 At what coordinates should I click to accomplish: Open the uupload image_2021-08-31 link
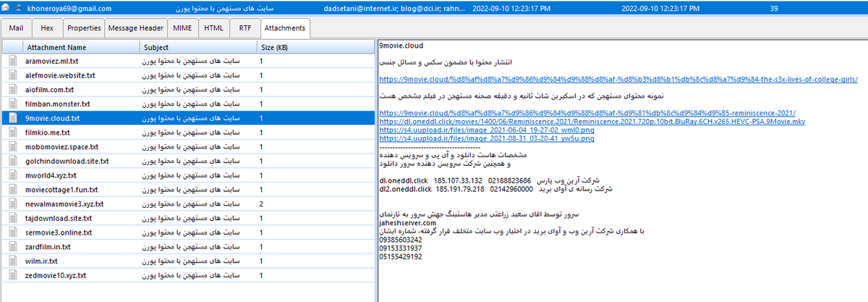tap(486, 138)
